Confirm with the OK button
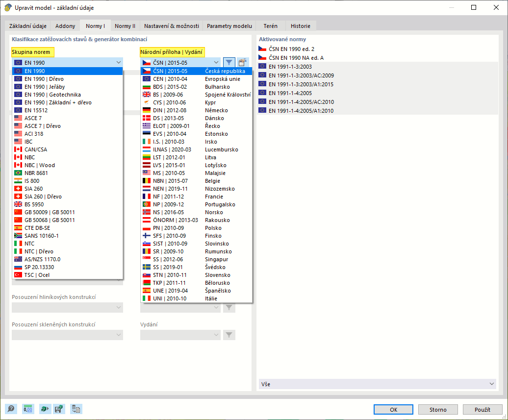 393,410
